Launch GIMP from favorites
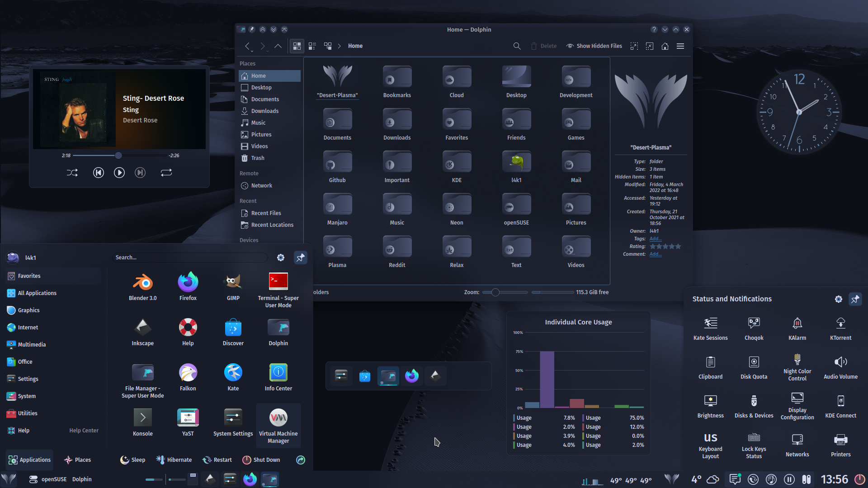The width and height of the screenshot is (868, 488). 233,286
